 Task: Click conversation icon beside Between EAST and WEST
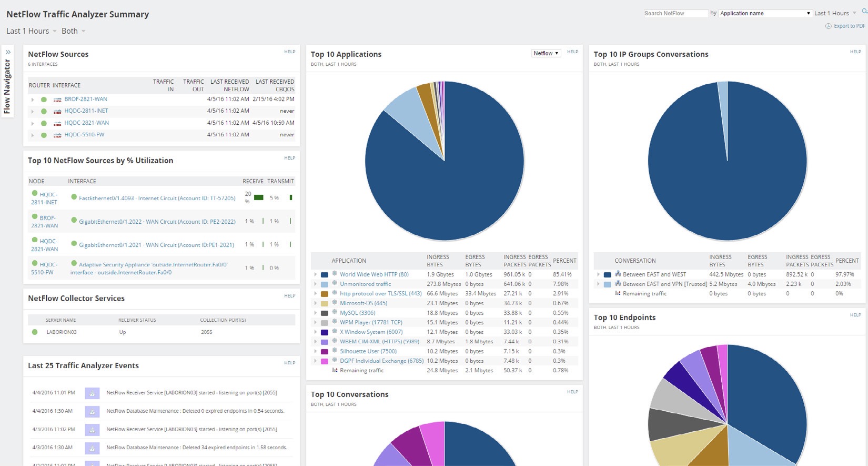[x=618, y=274]
